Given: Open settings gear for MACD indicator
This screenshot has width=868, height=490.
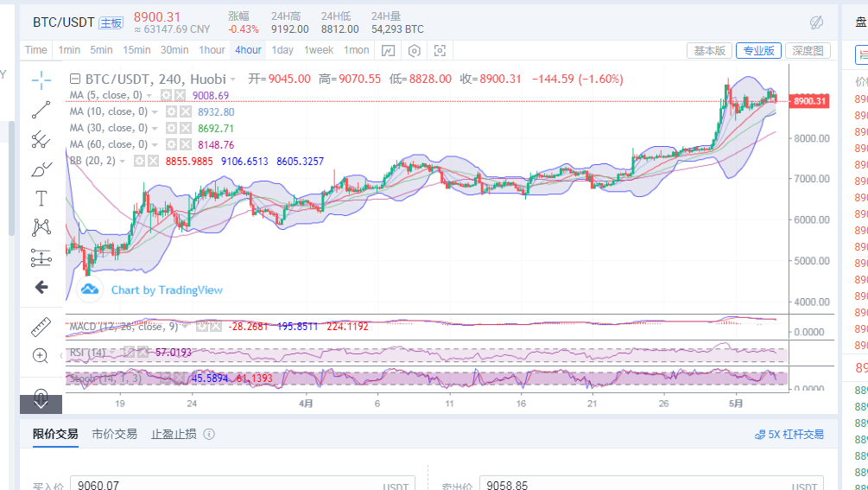Looking at the screenshot, I should pos(201,327).
